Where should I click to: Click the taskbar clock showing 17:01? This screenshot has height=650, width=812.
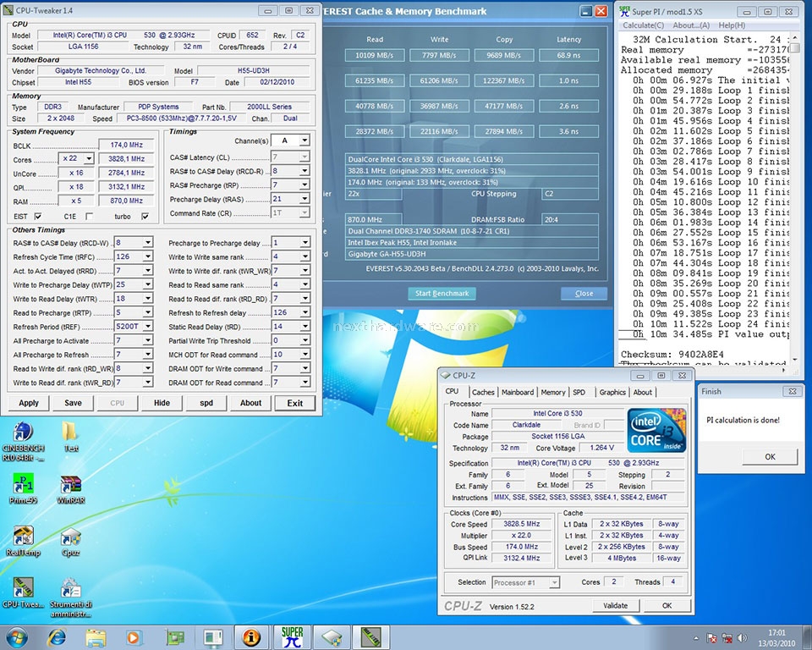tap(776, 638)
